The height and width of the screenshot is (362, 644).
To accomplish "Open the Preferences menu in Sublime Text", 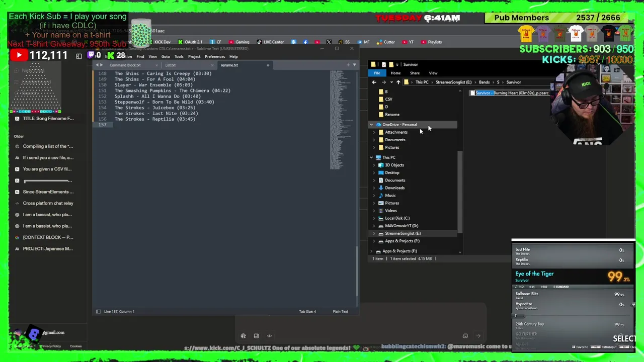I will pos(215,57).
